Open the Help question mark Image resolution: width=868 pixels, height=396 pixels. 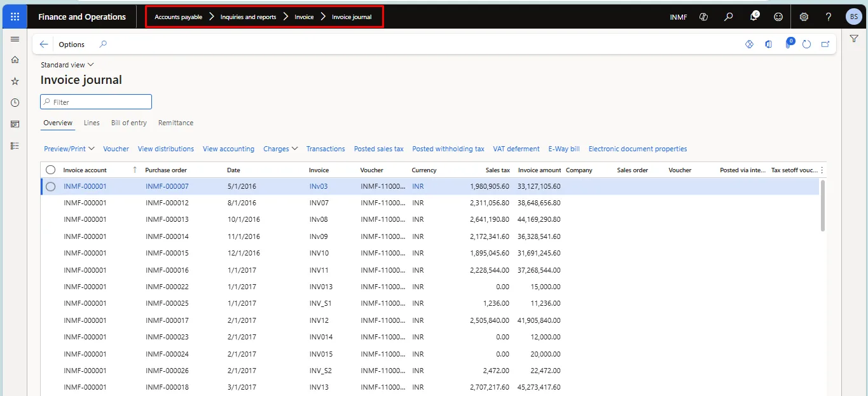[x=829, y=17]
